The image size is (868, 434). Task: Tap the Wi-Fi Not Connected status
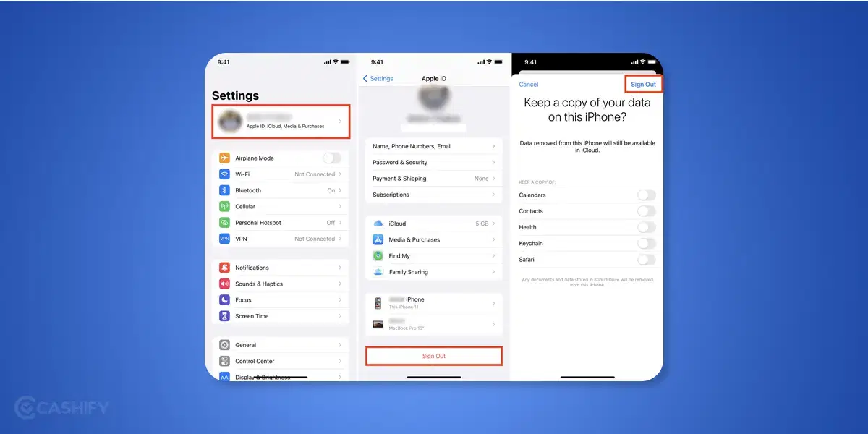[315, 174]
